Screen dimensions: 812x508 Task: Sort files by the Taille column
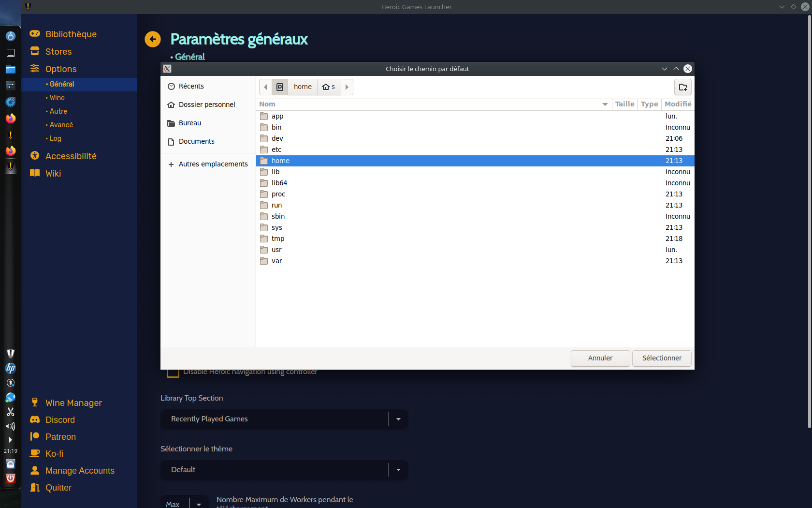click(624, 104)
